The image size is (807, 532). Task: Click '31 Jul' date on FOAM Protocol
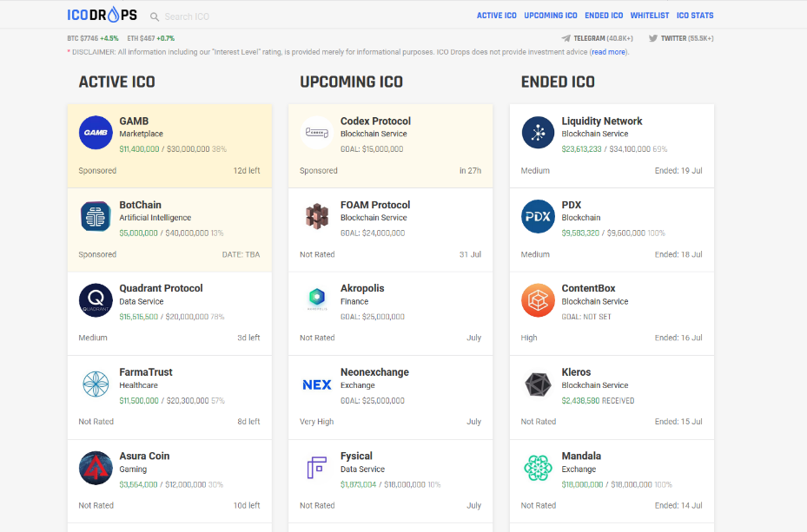(470, 254)
